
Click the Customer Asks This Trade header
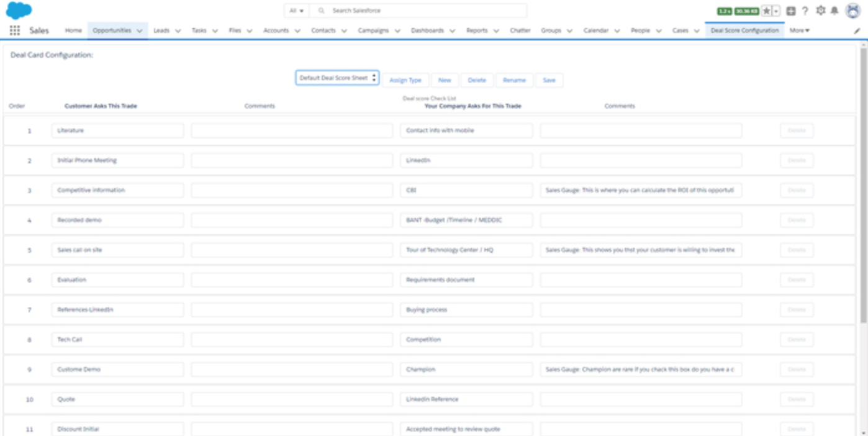pos(101,106)
